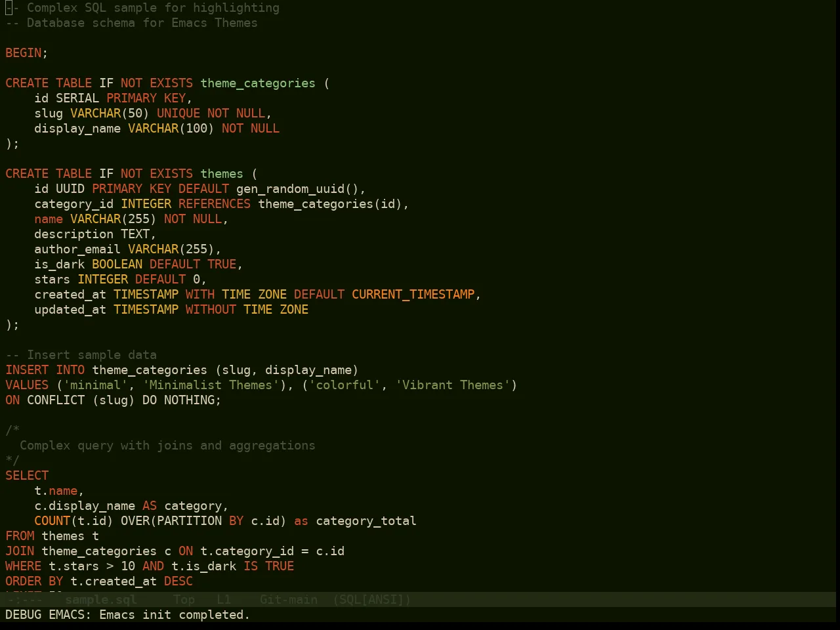Viewport: 840px width, 630px height.
Task: Click the 'colorful' string literal
Action: [345, 385]
